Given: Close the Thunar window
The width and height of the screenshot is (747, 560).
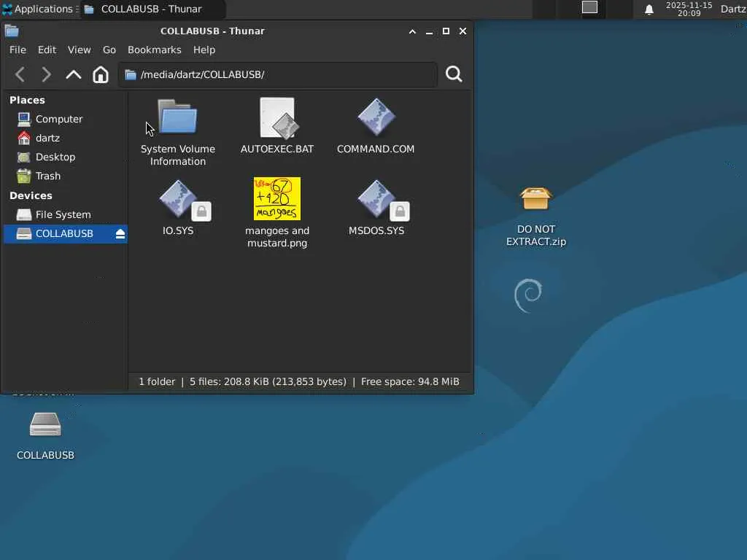Looking at the screenshot, I should pos(462,31).
